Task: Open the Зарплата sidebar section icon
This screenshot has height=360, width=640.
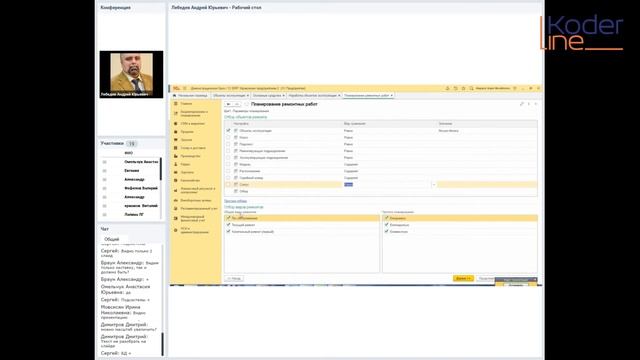Action: [176, 172]
